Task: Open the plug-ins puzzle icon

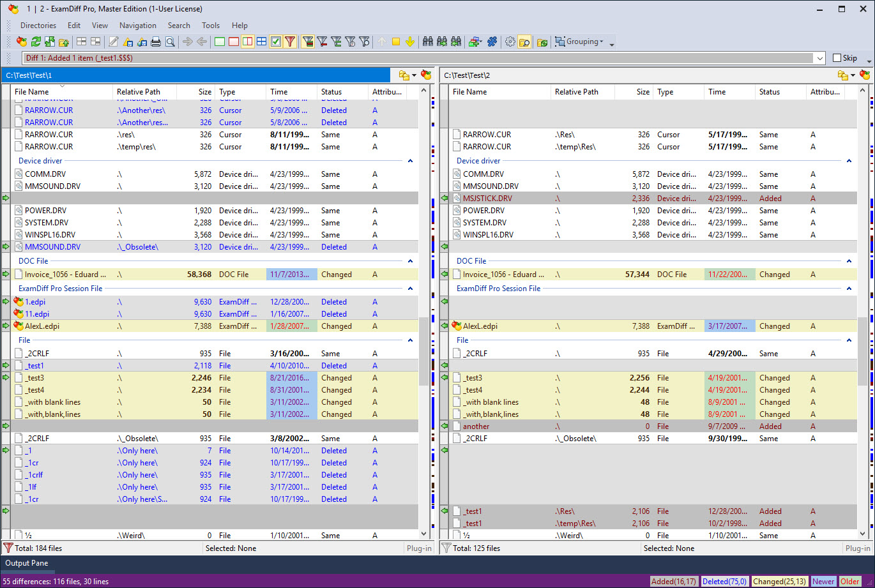Action: [492, 41]
